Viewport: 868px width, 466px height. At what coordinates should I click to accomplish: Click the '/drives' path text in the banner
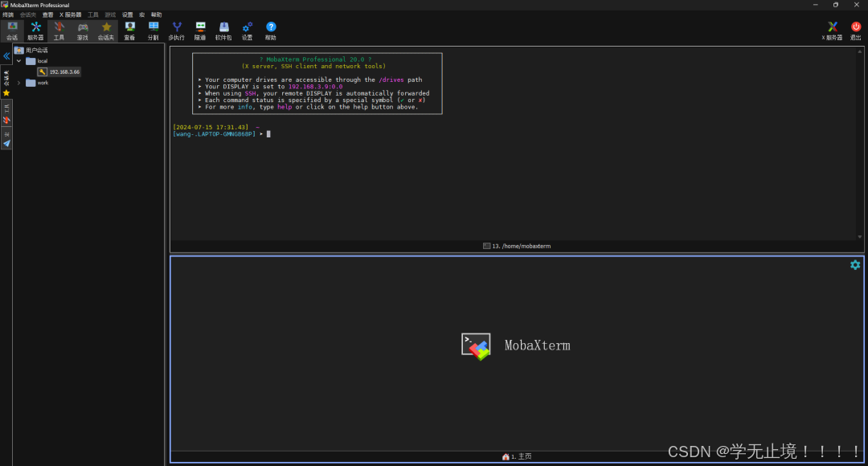(x=391, y=80)
